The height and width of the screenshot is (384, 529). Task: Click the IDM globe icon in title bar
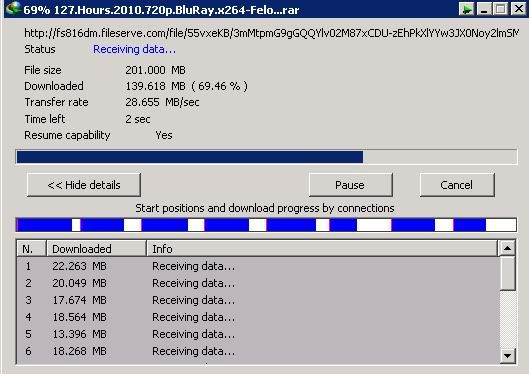pyautogui.click(x=13, y=8)
